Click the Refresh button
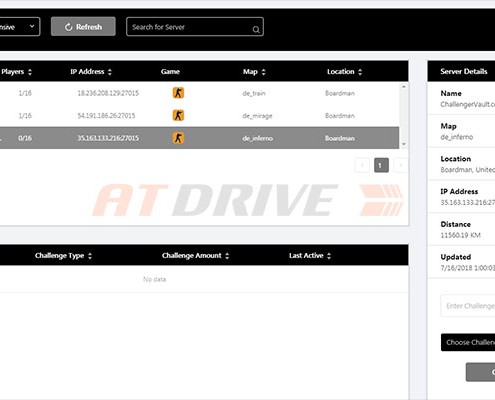Screen dimensions: 495x400 [x=83, y=27]
